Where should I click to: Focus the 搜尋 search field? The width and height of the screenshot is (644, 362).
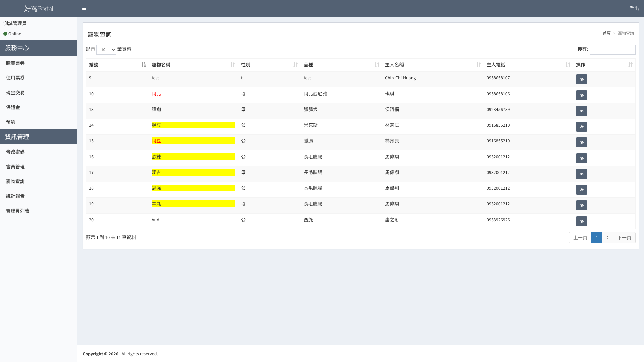point(612,50)
